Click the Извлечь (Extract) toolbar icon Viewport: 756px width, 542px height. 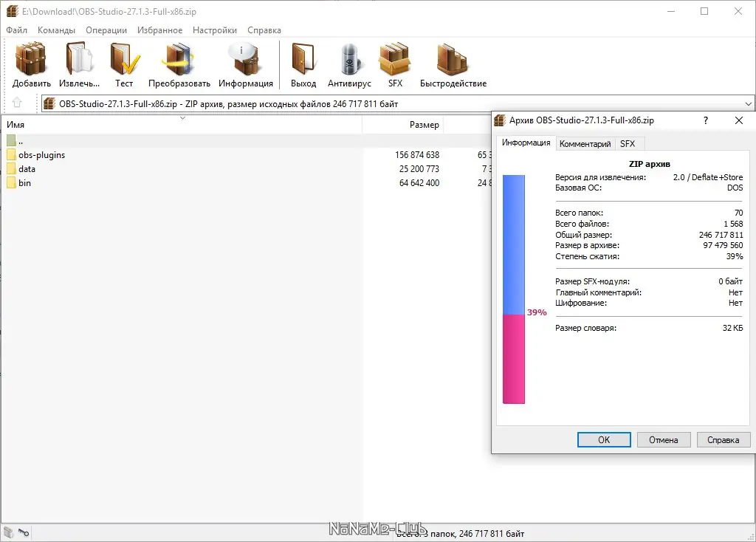pos(79,65)
